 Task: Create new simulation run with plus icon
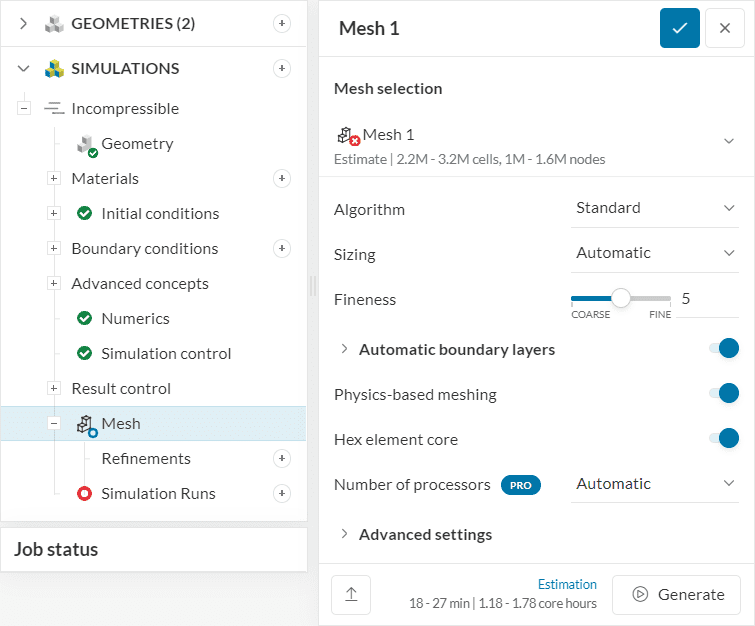[282, 493]
